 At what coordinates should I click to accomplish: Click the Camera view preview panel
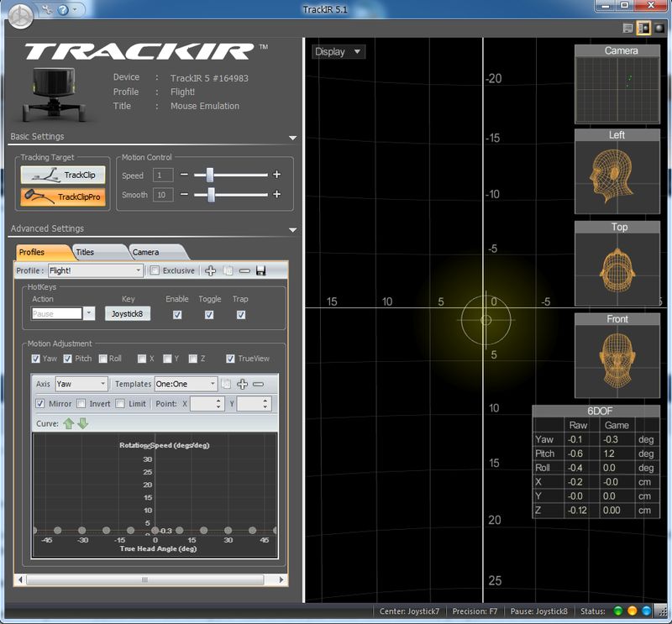tap(617, 85)
